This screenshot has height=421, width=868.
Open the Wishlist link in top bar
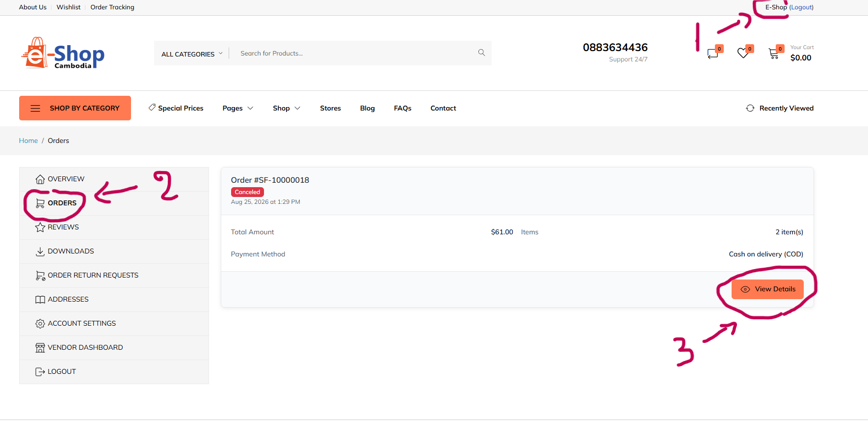[69, 7]
